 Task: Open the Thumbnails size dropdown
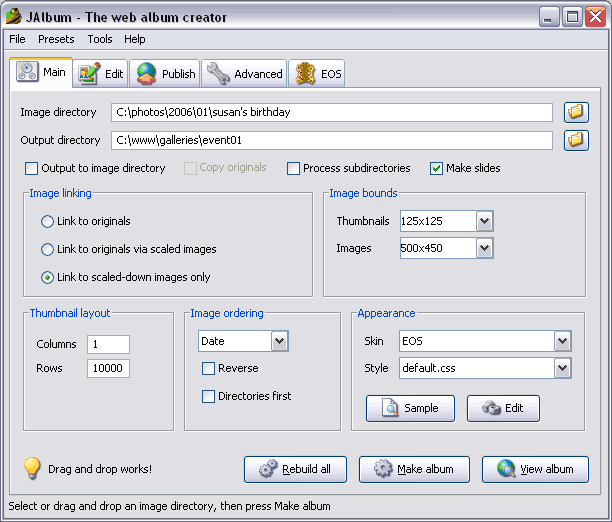484,221
